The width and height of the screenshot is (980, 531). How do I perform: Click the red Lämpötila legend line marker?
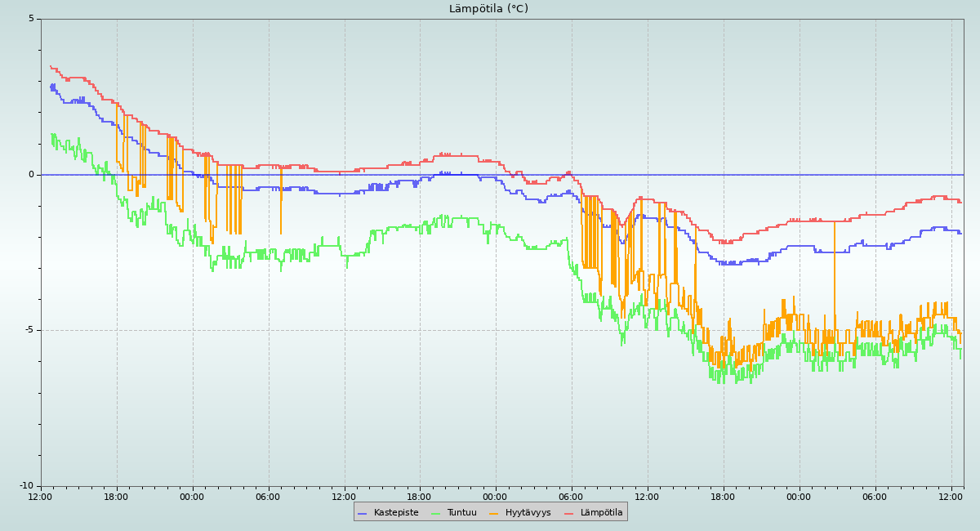[569, 513]
